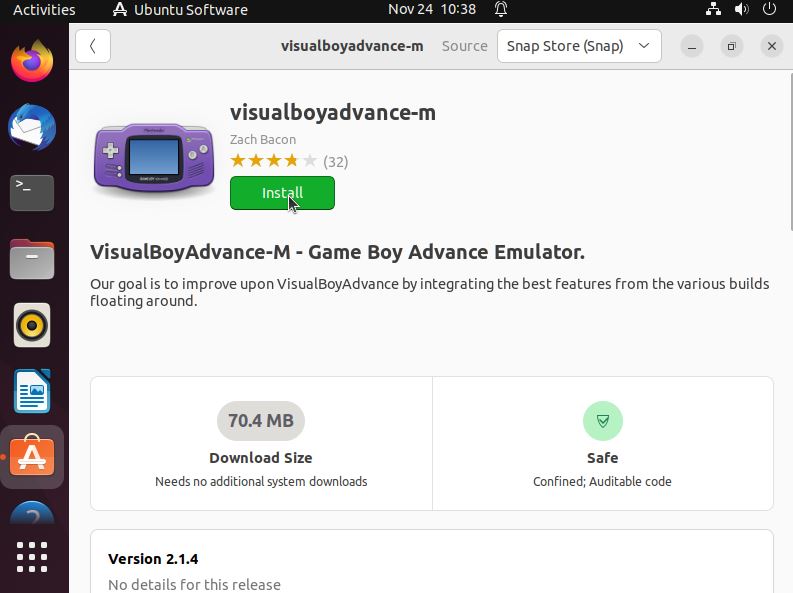Minimize the Ubuntu Software window
Image resolution: width=793 pixels, height=593 pixels.
click(x=692, y=47)
